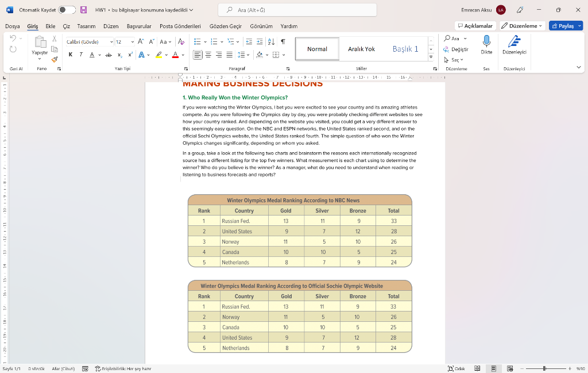Image resolution: width=588 pixels, height=373 pixels.
Task: Open the Düzenleyici editor tool
Action: [x=514, y=43]
